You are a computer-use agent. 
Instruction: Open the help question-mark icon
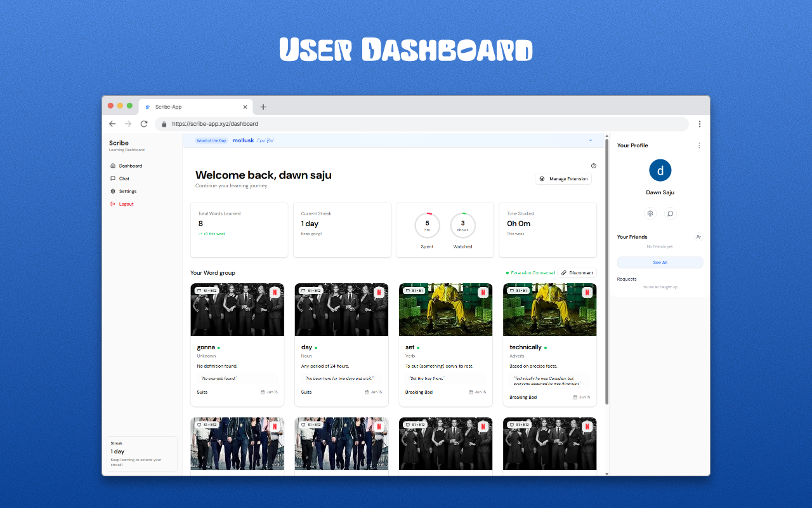[x=593, y=166]
